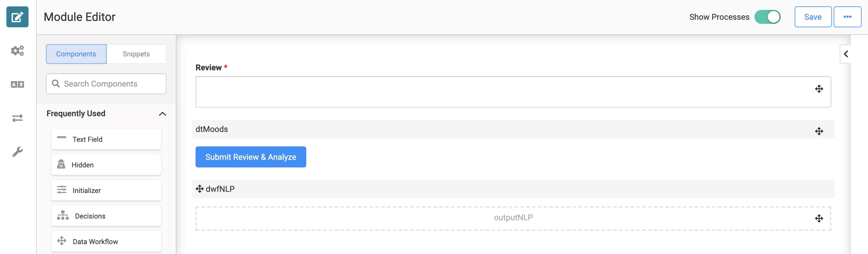Click the move handle beside dwfNLP
Screen dimensions: 868x254
point(199,189)
